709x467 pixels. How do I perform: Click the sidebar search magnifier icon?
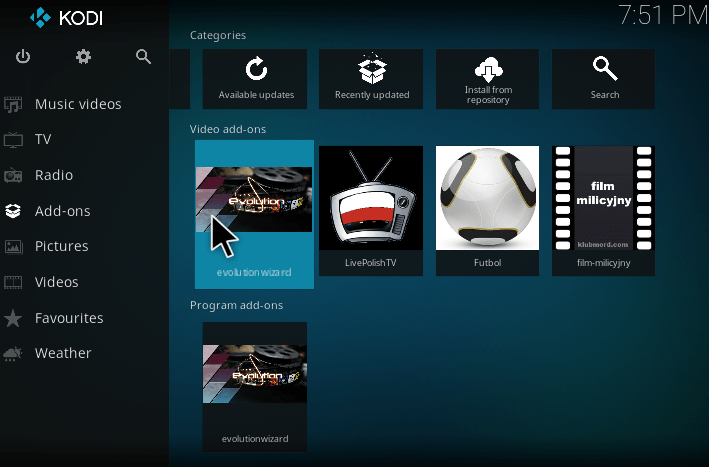click(x=143, y=57)
